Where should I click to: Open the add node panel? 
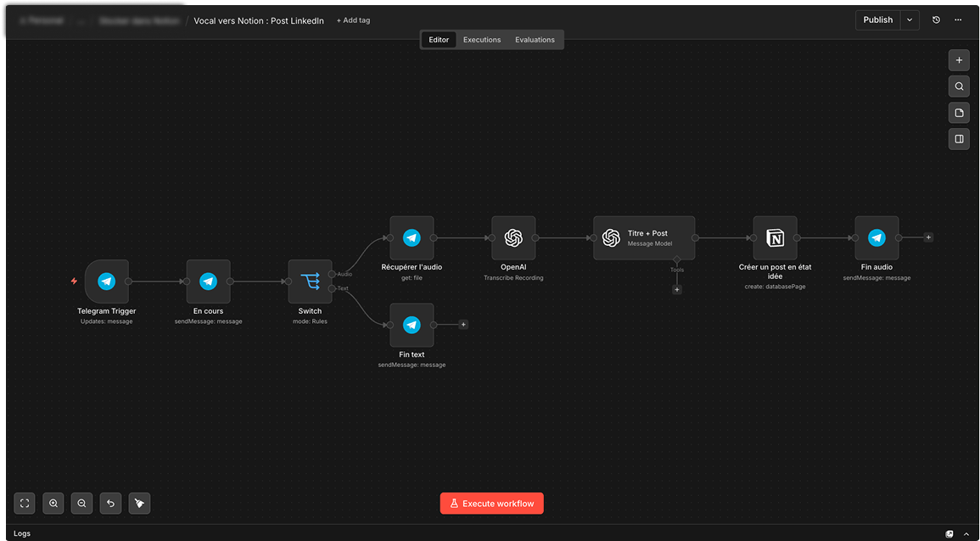(960, 60)
